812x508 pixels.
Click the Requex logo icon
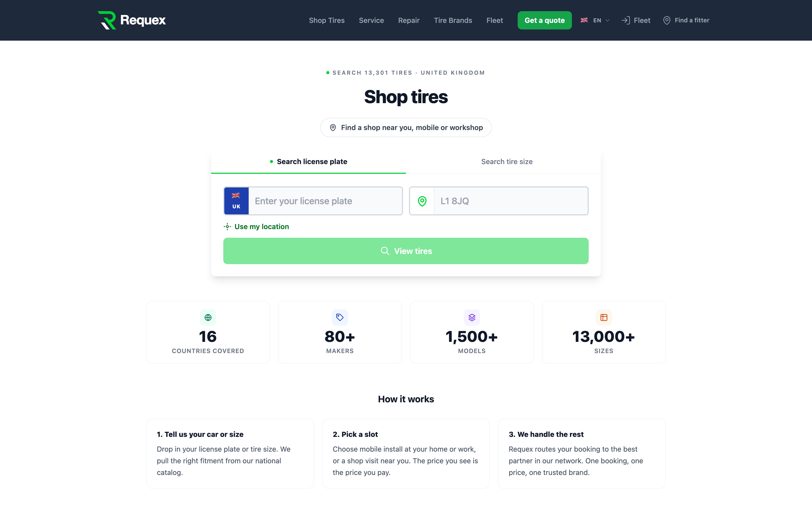107,20
